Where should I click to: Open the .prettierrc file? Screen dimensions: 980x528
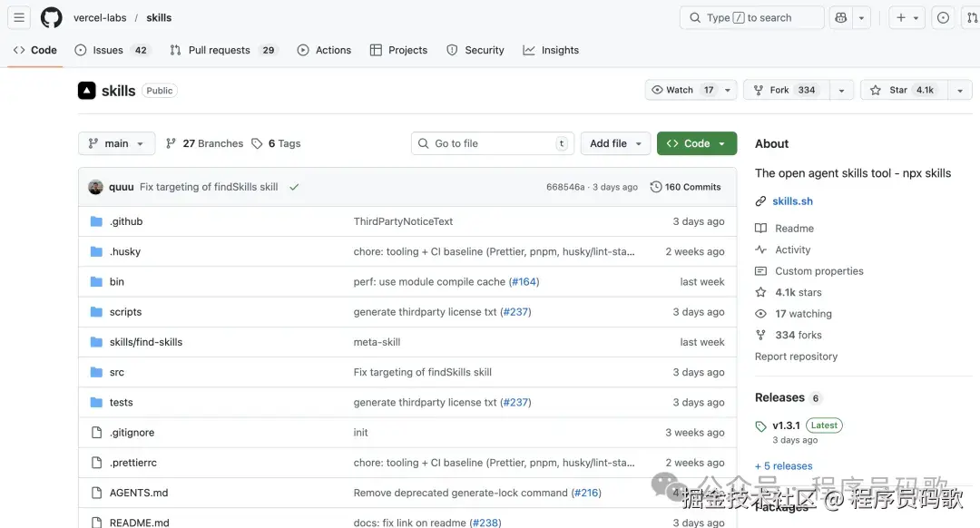pyautogui.click(x=133, y=463)
